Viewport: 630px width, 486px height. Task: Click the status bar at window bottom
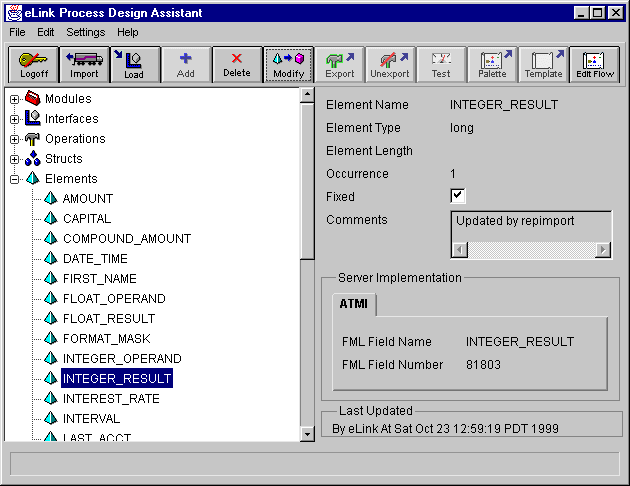pos(315,464)
